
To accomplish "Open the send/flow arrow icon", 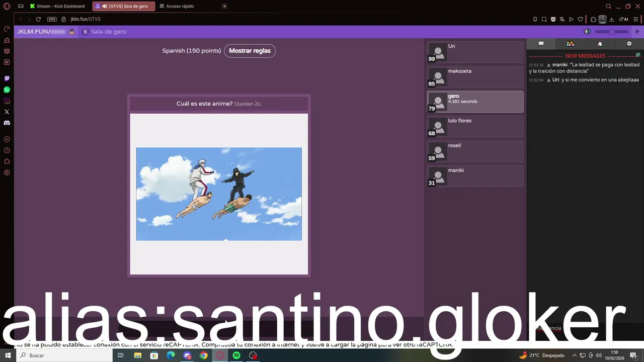I will [x=571, y=19].
